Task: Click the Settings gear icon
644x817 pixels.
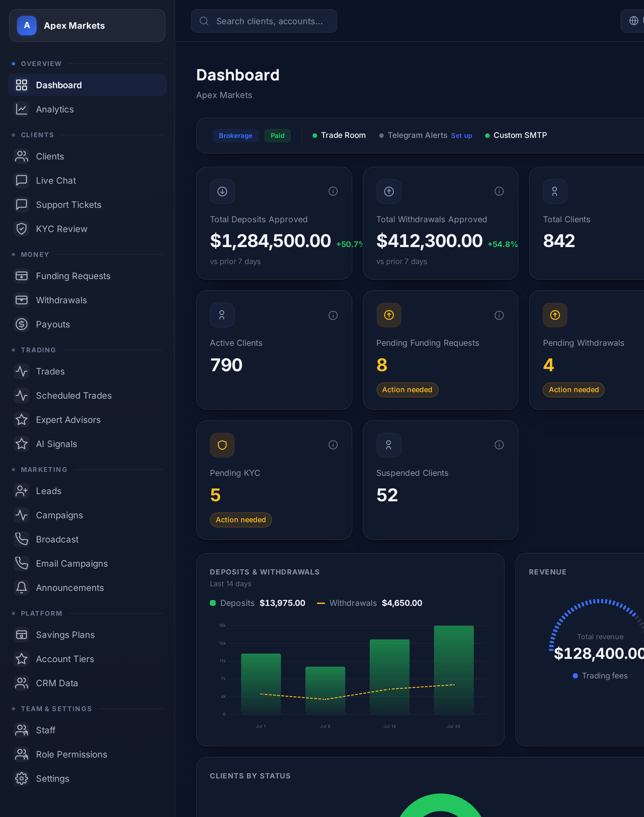Action: click(x=22, y=778)
